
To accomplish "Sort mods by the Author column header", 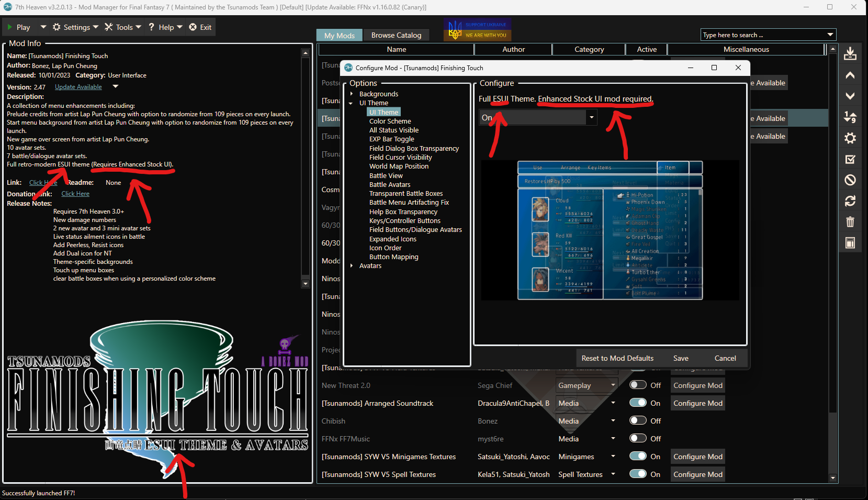I will (513, 49).
